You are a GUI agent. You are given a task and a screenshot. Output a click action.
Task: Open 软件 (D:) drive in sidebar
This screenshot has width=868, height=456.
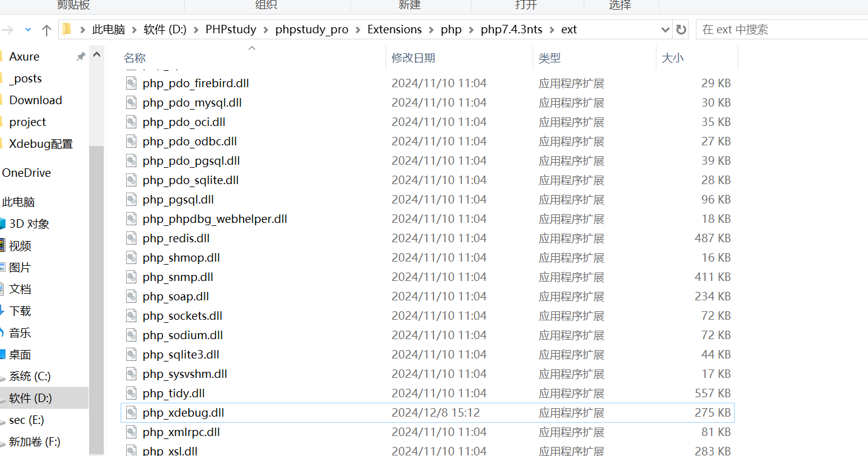(30, 398)
